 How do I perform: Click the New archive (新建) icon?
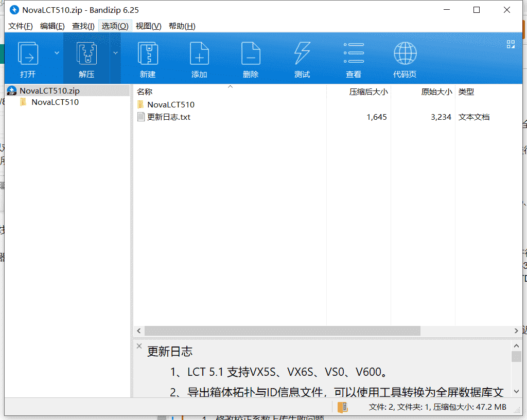pyautogui.click(x=148, y=53)
